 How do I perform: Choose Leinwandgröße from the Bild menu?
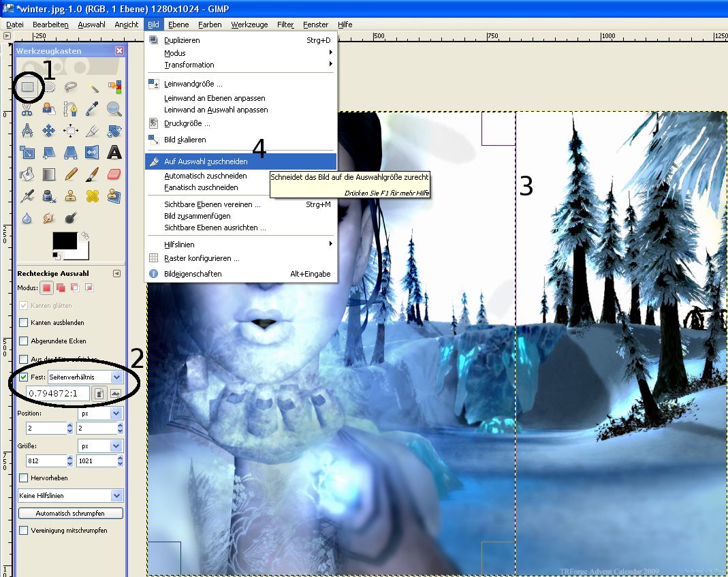pyautogui.click(x=240, y=84)
